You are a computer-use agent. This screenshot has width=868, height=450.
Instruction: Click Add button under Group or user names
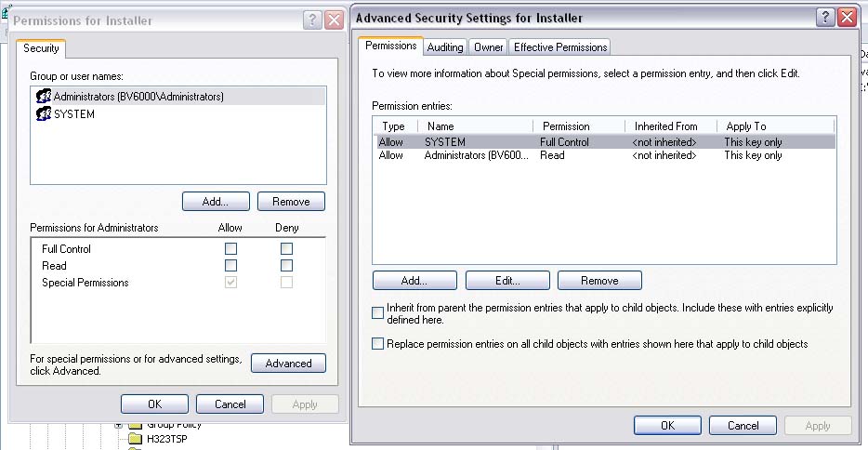click(216, 202)
